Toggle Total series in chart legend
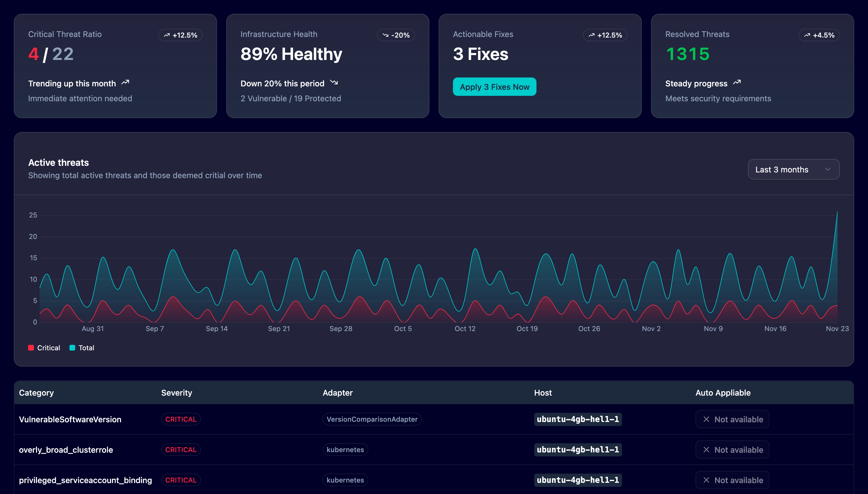This screenshot has height=494, width=868. (86, 348)
